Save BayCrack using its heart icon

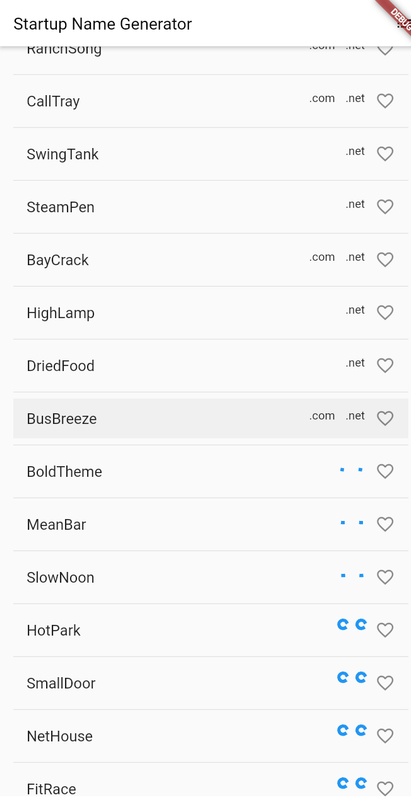click(x=385, y=260)
